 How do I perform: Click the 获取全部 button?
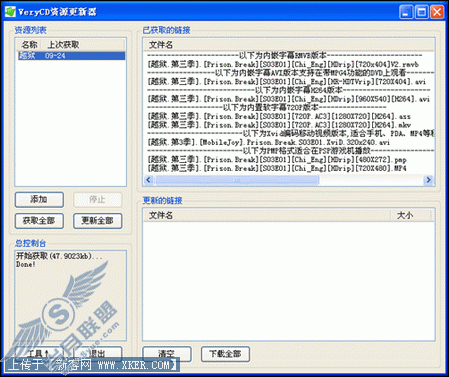(x=39, y=221)
